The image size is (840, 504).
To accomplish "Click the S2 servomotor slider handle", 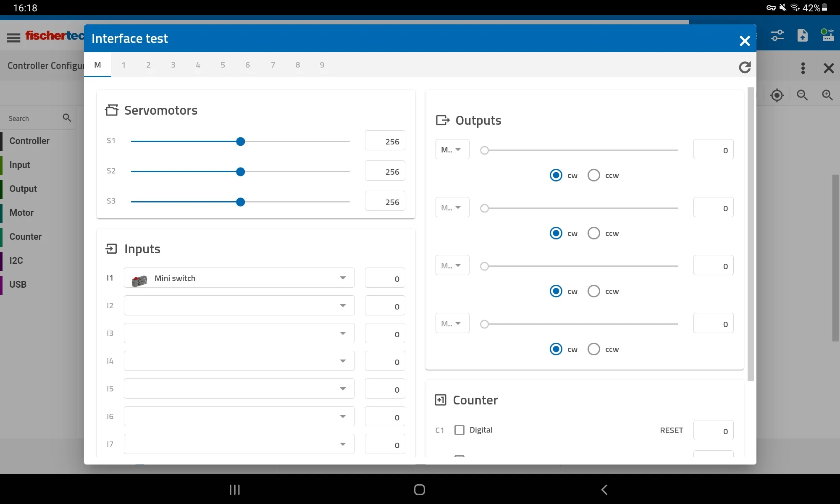I will [x=240, y=172].
